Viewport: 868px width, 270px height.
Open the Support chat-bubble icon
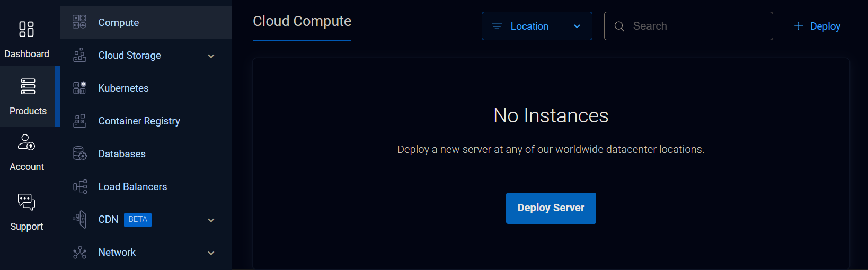click(x=26, y=202)
